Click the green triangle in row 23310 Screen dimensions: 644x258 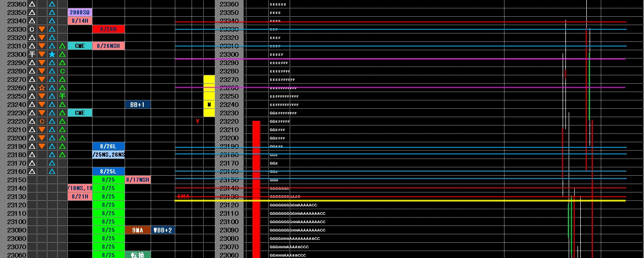[62, 46]
